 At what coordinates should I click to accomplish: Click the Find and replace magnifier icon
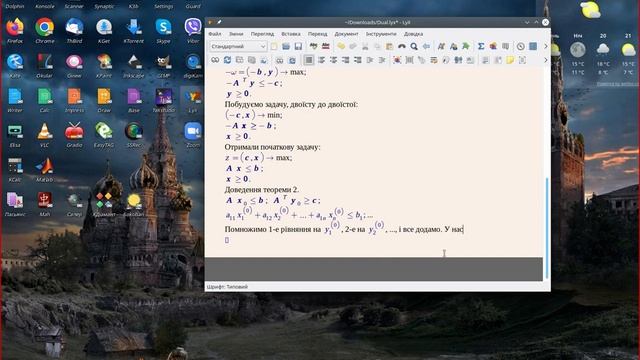click(x=414, y=47)
